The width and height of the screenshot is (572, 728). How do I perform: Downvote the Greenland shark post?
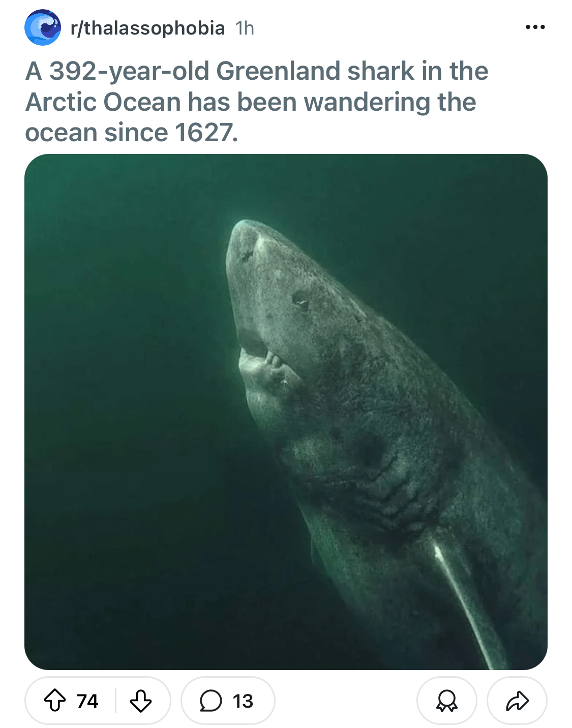141,701
